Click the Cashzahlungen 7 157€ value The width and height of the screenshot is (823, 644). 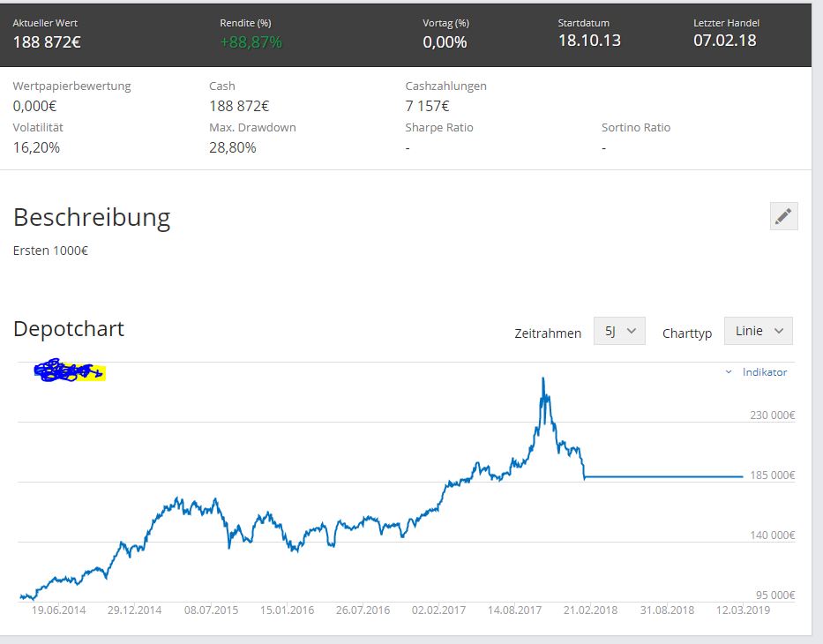coord(427,106)
